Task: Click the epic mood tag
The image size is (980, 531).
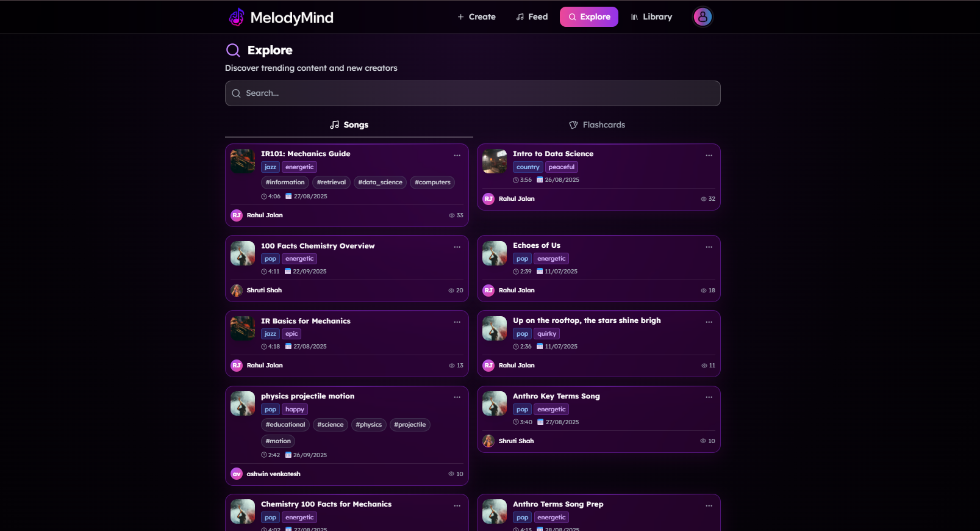Action: (x=291, y=334)
